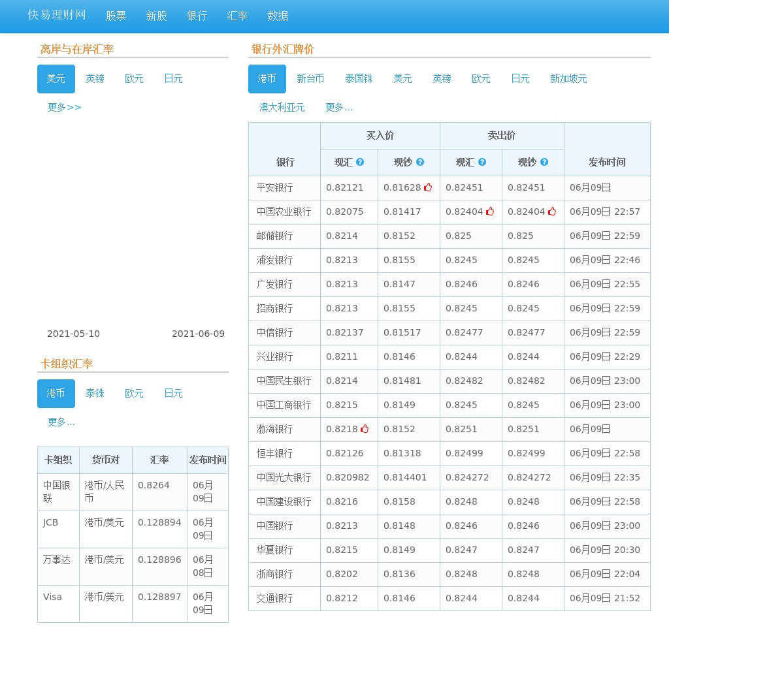
Task: Click help icon beside sell-price 现钞 header
Action: point(544,162)
